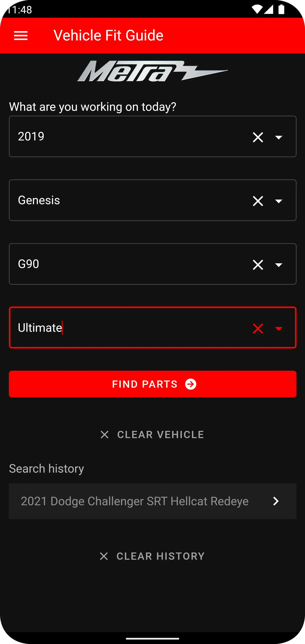Click the Metra logo
The height and width of the screenshot is (644, 305).
[152, 71]
